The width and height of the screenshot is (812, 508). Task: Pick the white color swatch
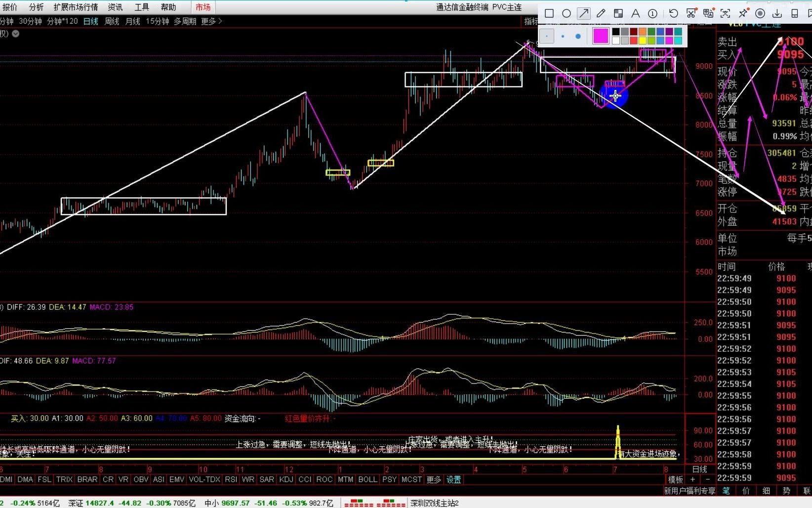[x=616, y=41]
